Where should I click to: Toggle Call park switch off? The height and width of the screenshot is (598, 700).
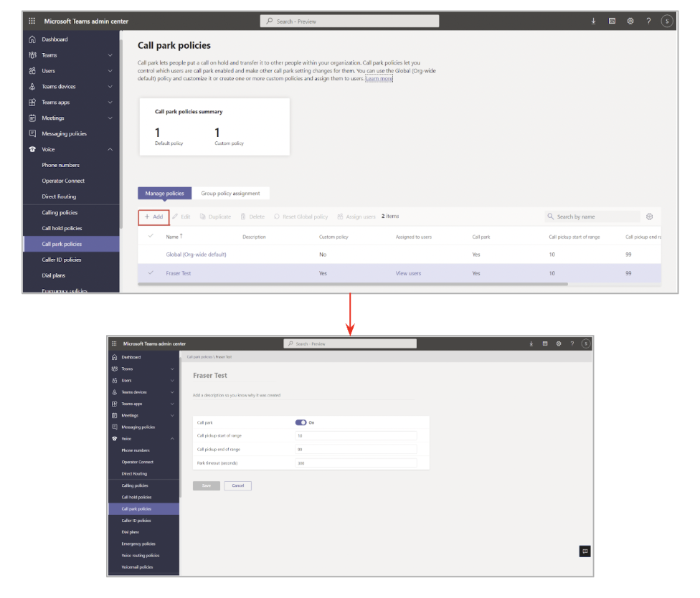pyautogui.click(x=301, y=422)
